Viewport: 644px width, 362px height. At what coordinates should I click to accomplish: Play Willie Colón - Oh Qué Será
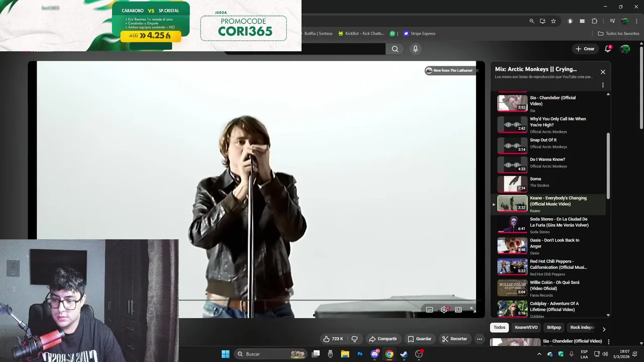548,288
